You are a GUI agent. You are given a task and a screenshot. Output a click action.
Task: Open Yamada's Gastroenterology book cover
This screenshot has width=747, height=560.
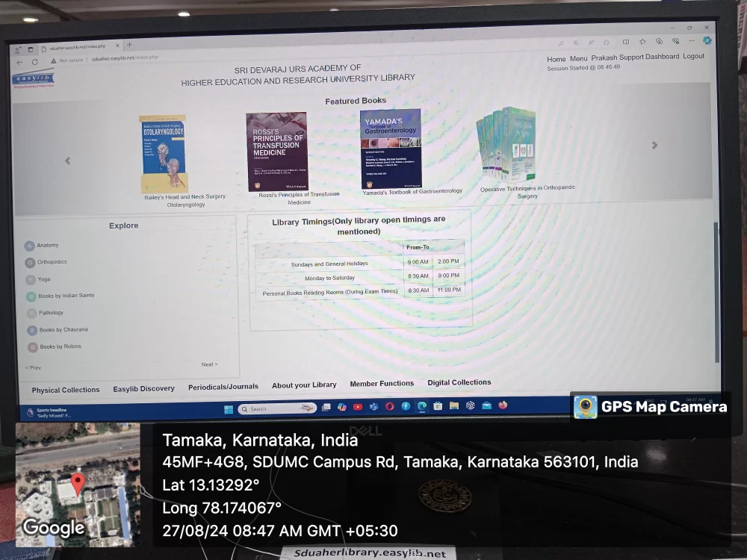391,149
